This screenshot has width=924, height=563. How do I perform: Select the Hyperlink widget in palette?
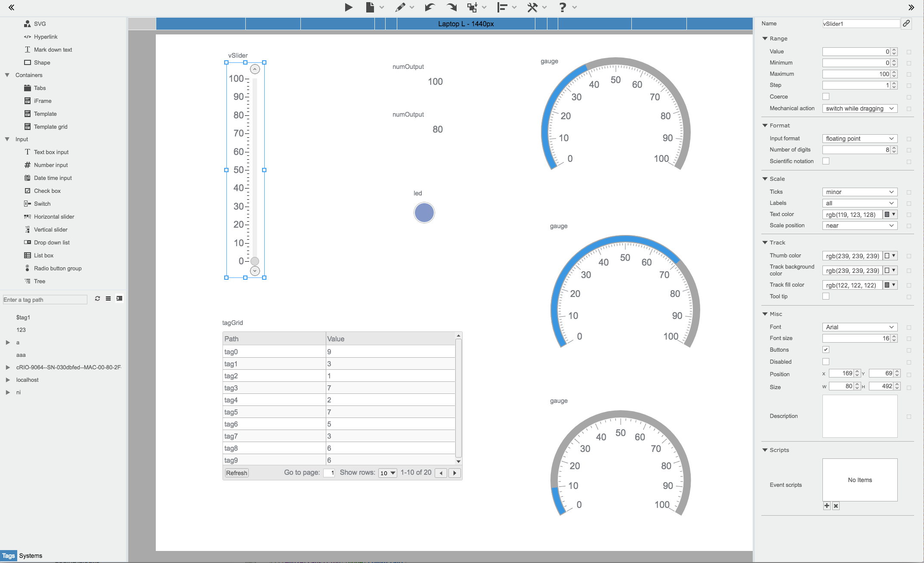pyautogui.click(x=46, y=37)
